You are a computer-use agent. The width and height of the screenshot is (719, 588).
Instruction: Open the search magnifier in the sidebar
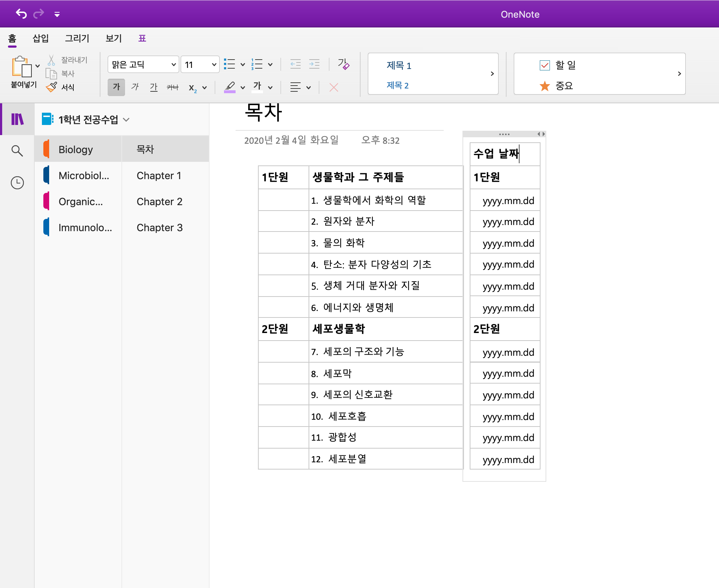click(17, 151)
